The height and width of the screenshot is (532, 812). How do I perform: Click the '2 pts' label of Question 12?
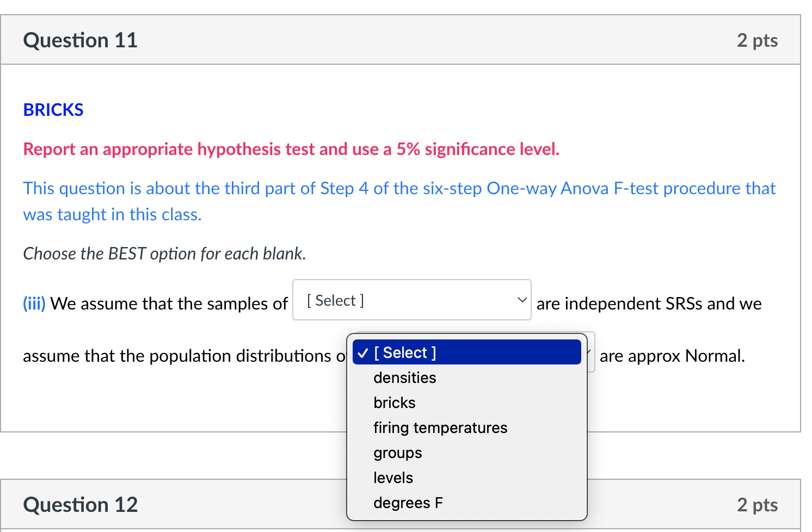click(x=758, y=505)
